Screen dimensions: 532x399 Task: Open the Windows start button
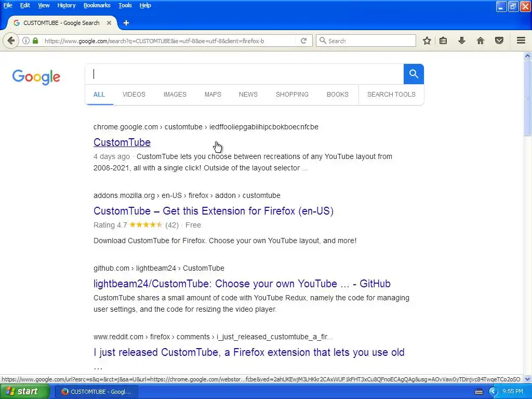coord(24,392)
